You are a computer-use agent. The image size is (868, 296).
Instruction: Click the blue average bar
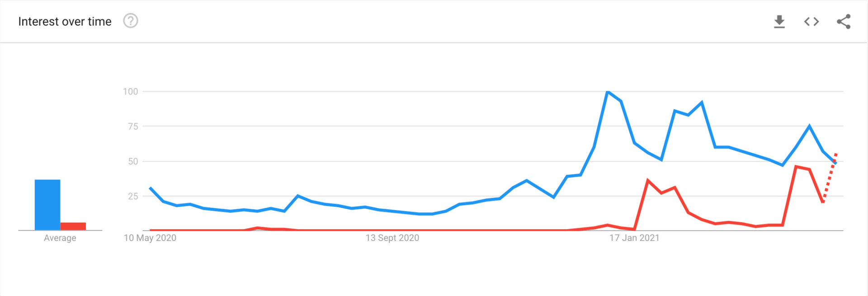pos(47,205)
